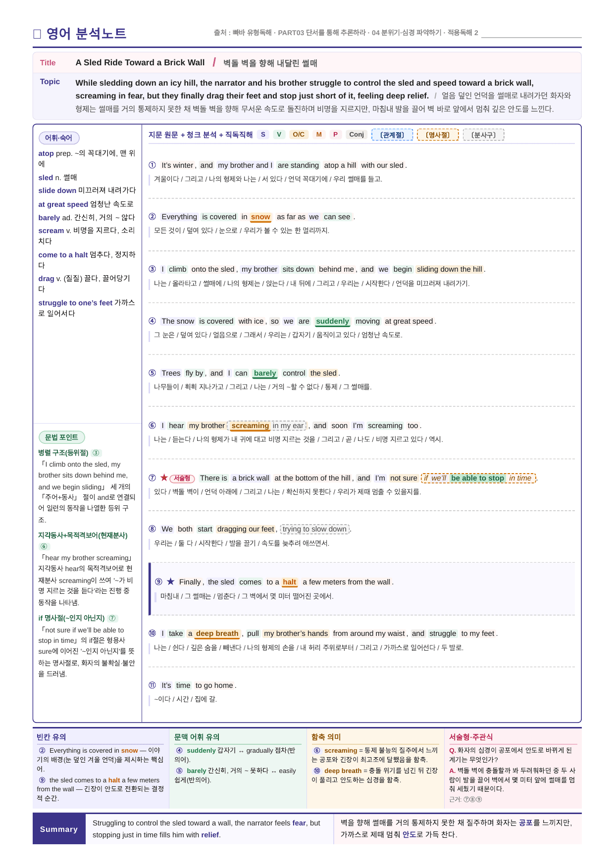614x868 pixels.
Task: Click the circled 3 next to 병렬 구조
Action: tap(96, 453)
